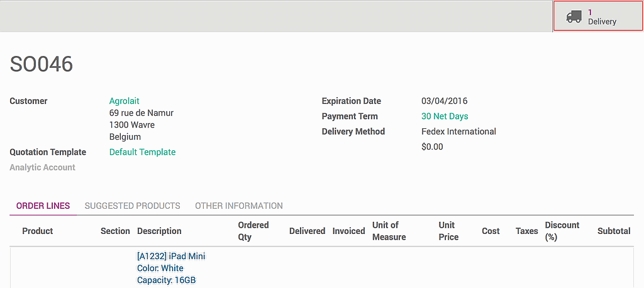
Task: Click the Delivered column header
Action: coord(307,231)
